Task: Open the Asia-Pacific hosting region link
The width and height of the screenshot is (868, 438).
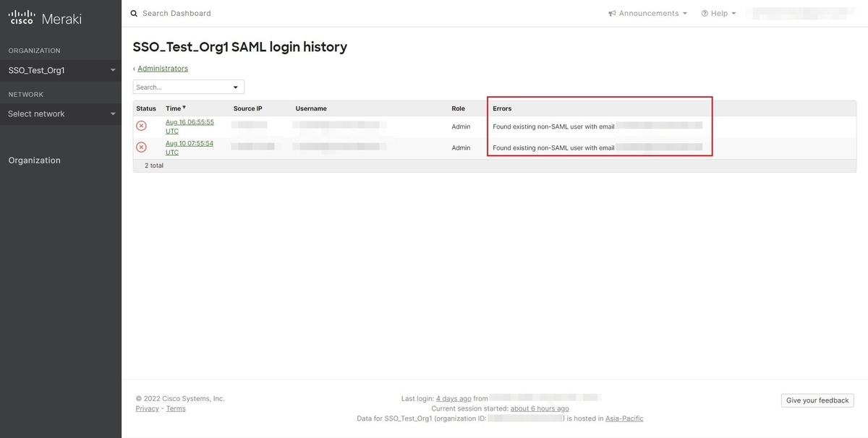Action: pos(624,418)
